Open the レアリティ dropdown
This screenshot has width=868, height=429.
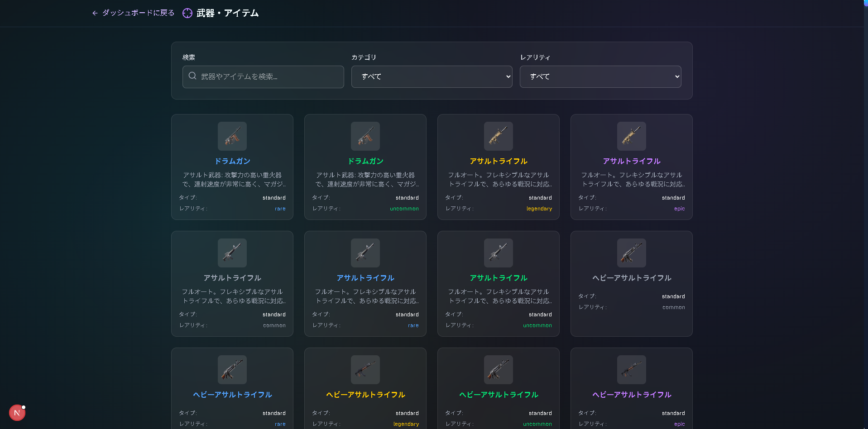(600, 76)
